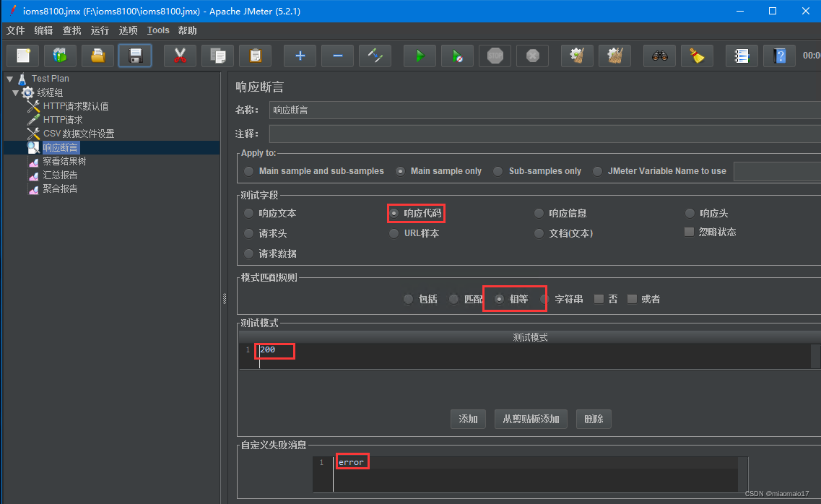Open the function helper dialog icon

[742, 56]
